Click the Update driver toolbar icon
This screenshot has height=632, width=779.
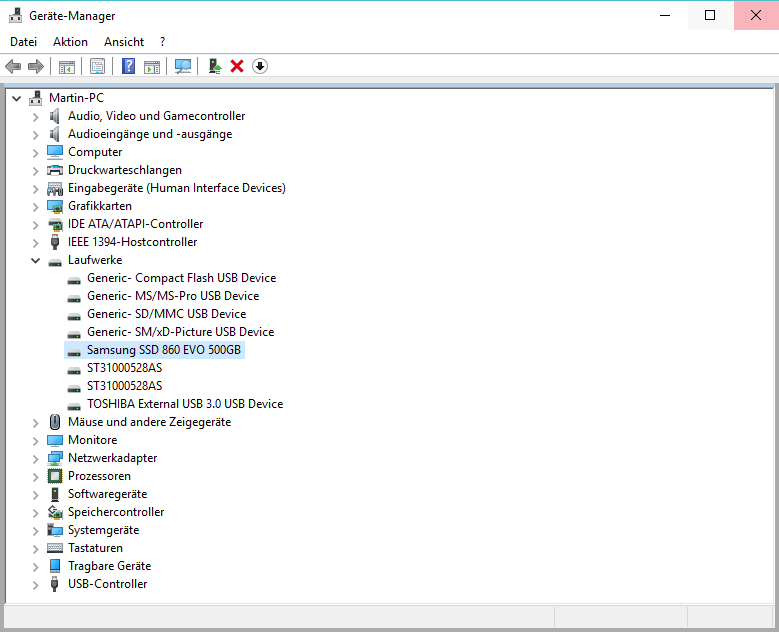[x=215, y=66]
